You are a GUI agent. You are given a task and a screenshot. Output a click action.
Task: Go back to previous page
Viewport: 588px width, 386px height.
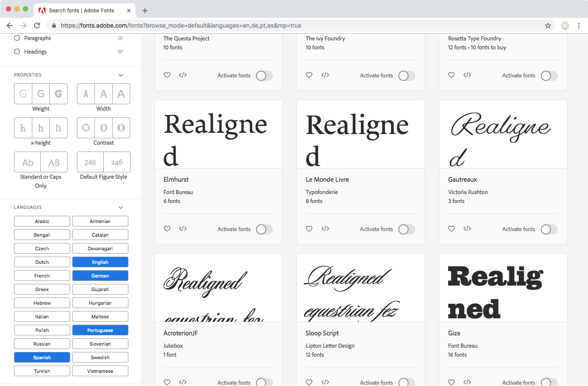10,26
